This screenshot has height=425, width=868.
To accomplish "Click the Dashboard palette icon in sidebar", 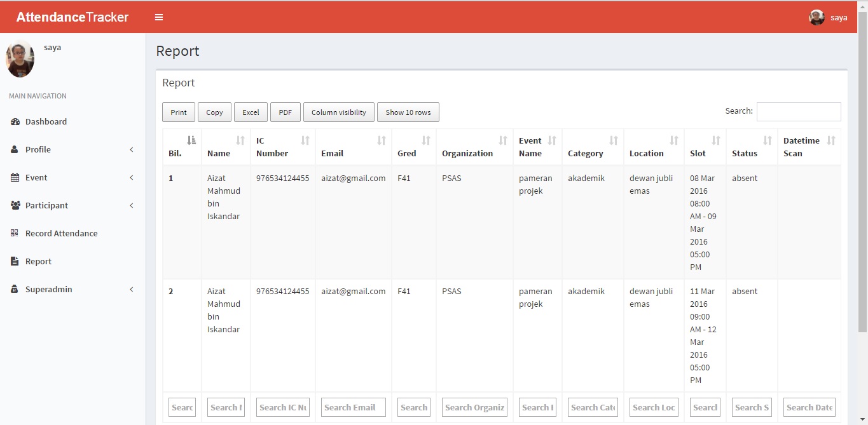I will click(15, 121).
